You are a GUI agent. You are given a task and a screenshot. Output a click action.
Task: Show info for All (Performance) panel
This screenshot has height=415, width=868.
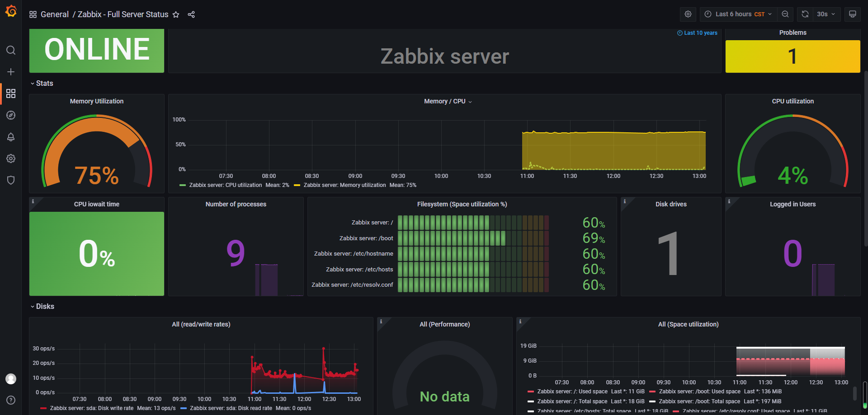coord(381,322)
